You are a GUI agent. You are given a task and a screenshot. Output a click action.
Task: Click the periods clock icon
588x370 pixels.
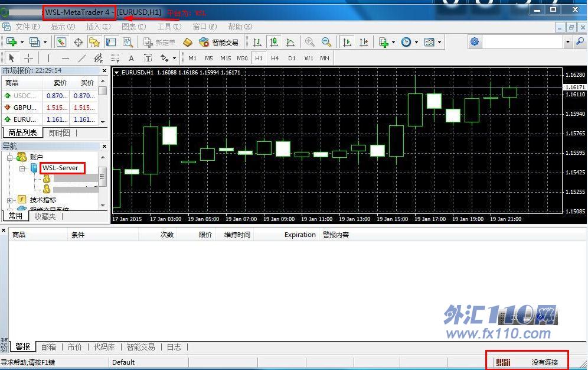pyautogui.click(x=406, y=42)
